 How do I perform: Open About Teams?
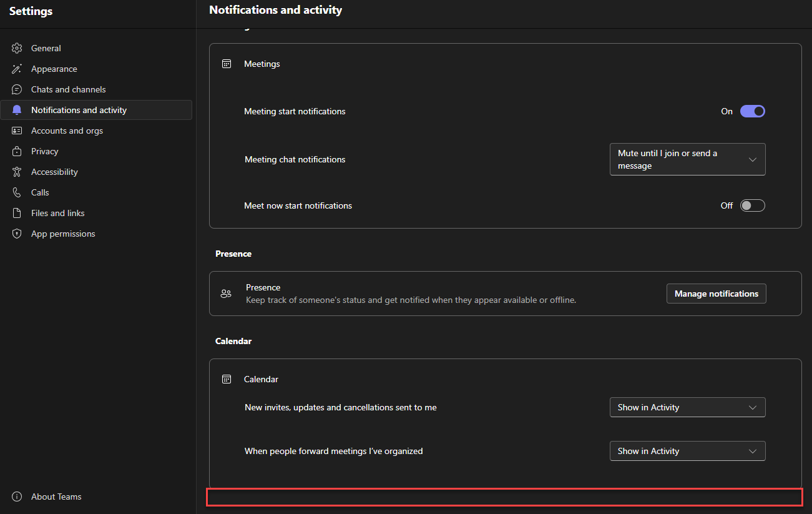pyautogui.click(x=56, y=497)
